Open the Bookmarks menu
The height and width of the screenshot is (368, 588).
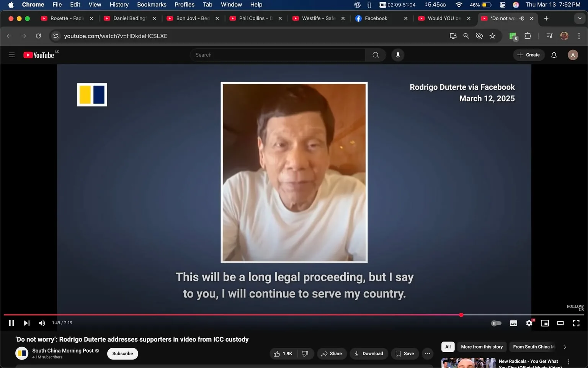(x=152, y=5)
